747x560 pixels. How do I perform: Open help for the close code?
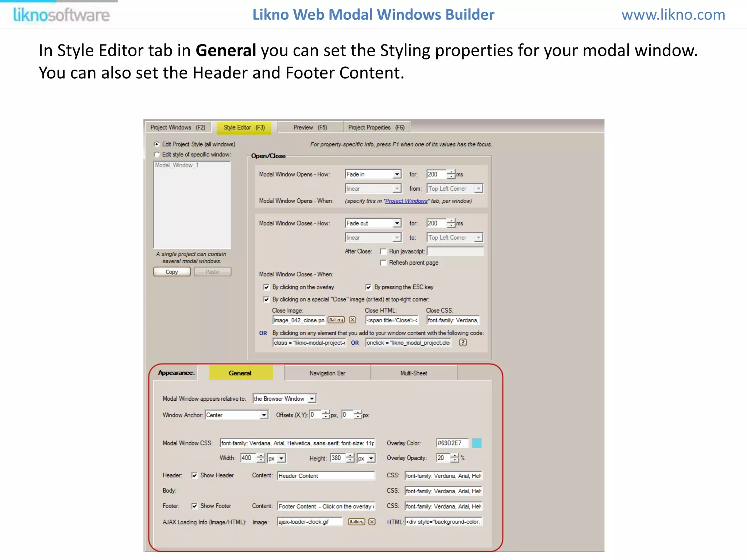pyautogui.click(x=463, y=343)
